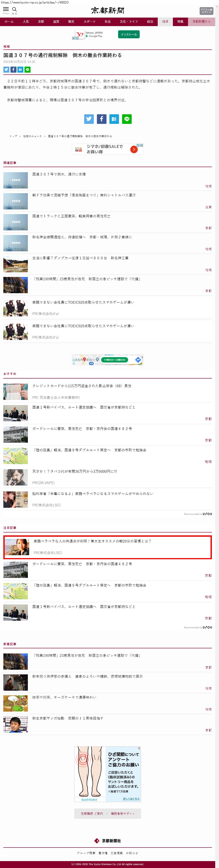Open related article 国道307号で倒木、通行に支障
Viewport: 219px width, 868px height.
click(x=59, y=174)
